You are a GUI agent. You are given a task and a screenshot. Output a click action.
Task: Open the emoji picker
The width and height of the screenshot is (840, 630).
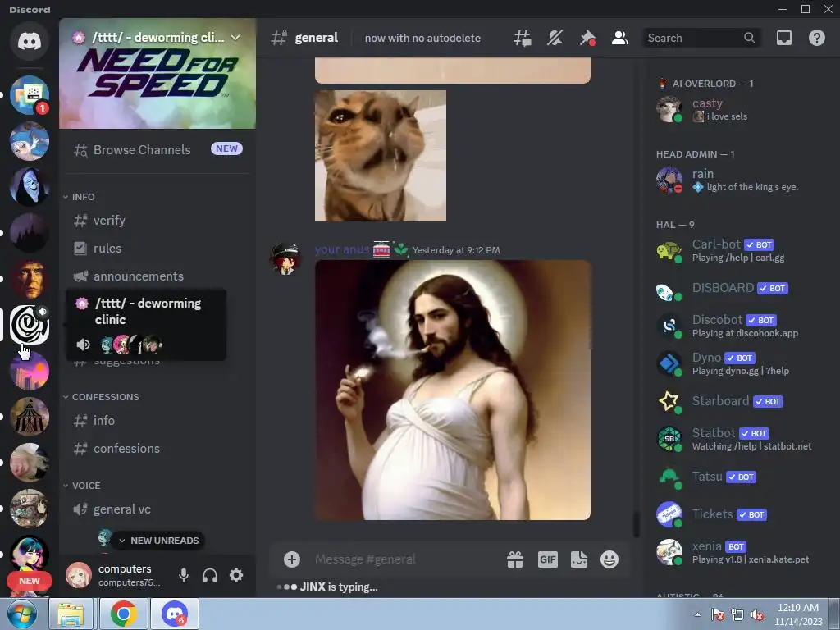(609, 559)
